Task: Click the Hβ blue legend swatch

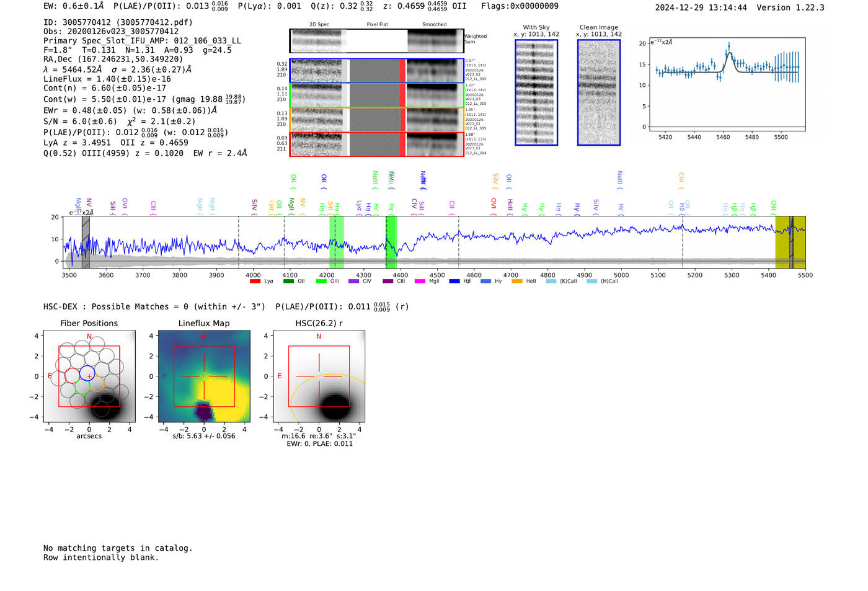Action: click(x=454, y=282)
